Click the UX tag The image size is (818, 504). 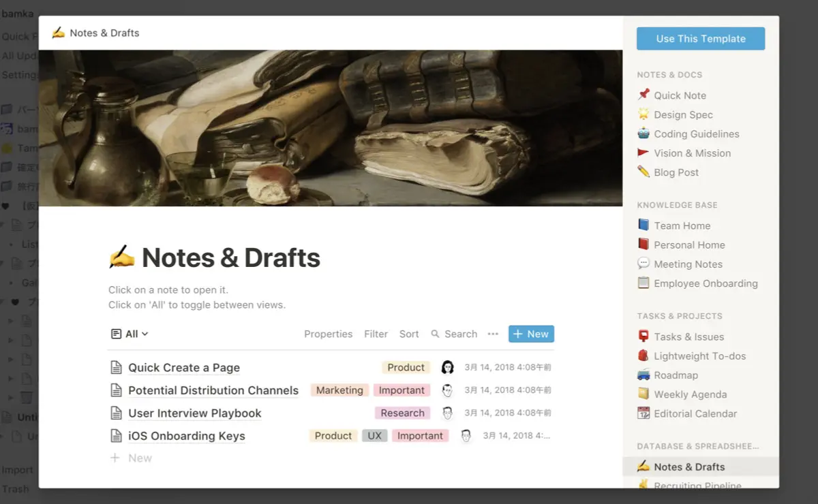coord(375,436)
